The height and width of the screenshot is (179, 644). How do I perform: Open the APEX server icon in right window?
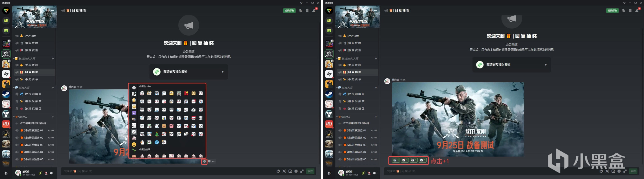coord(329,124)
